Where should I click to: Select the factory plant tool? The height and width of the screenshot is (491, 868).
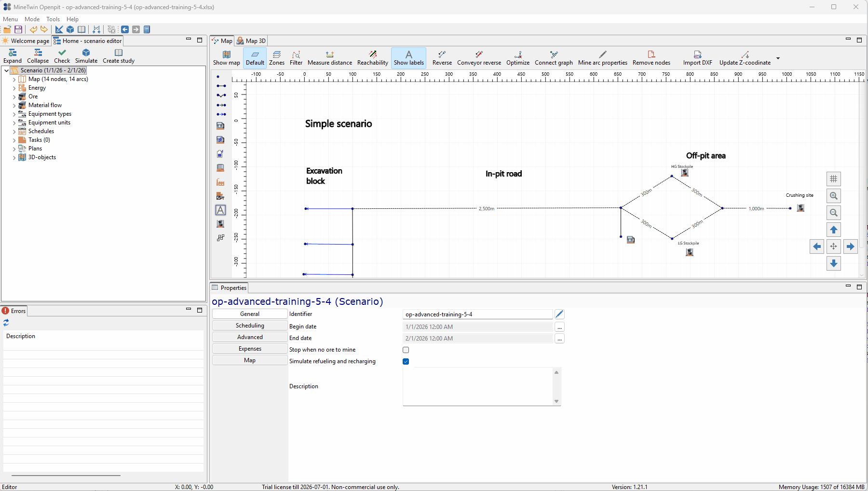tap(220, 182)
